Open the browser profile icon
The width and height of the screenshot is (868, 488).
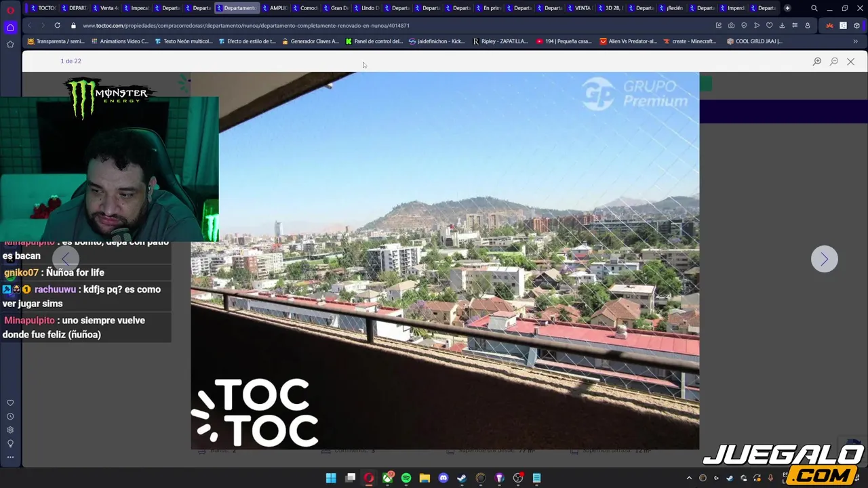point(807,25)
